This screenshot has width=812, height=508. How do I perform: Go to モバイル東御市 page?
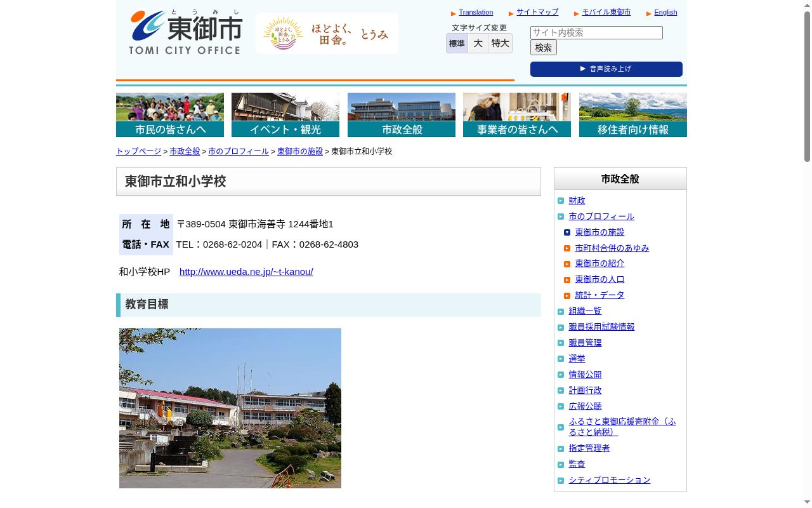(x=606, y=12)
